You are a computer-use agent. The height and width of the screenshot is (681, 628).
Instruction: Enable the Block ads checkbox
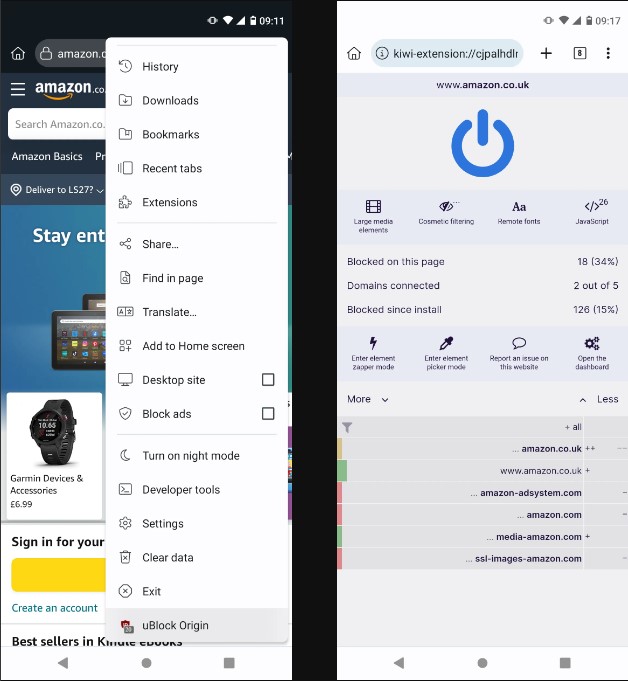pyautogui.click(x=268, y=414)
